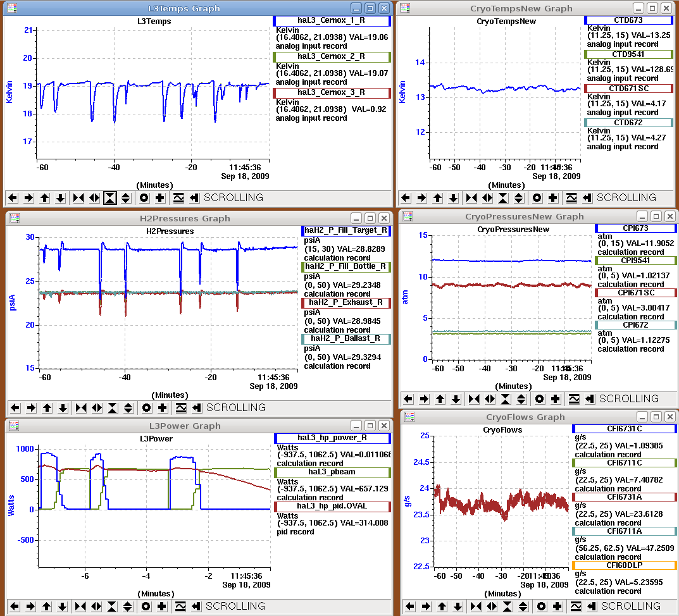Open the window menu icon of CryoFlows Graph
Screen dimensions: 679x616
click(409, 416)
